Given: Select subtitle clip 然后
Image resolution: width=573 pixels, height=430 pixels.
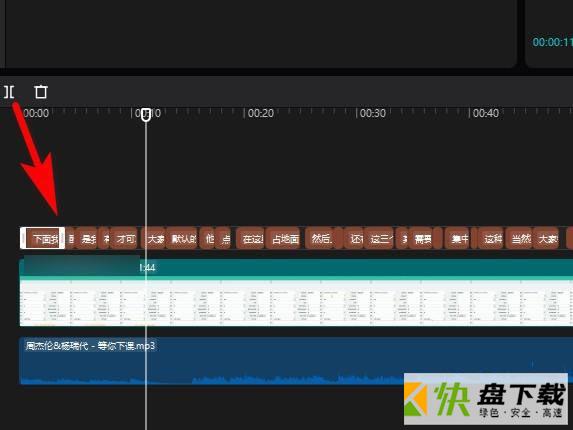Looking at the screenshot, I should tap(320, 239).
